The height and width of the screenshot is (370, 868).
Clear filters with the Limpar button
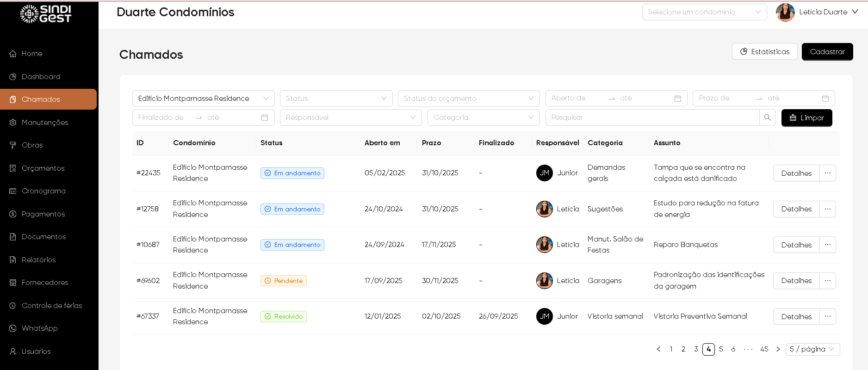click(806, 118)
